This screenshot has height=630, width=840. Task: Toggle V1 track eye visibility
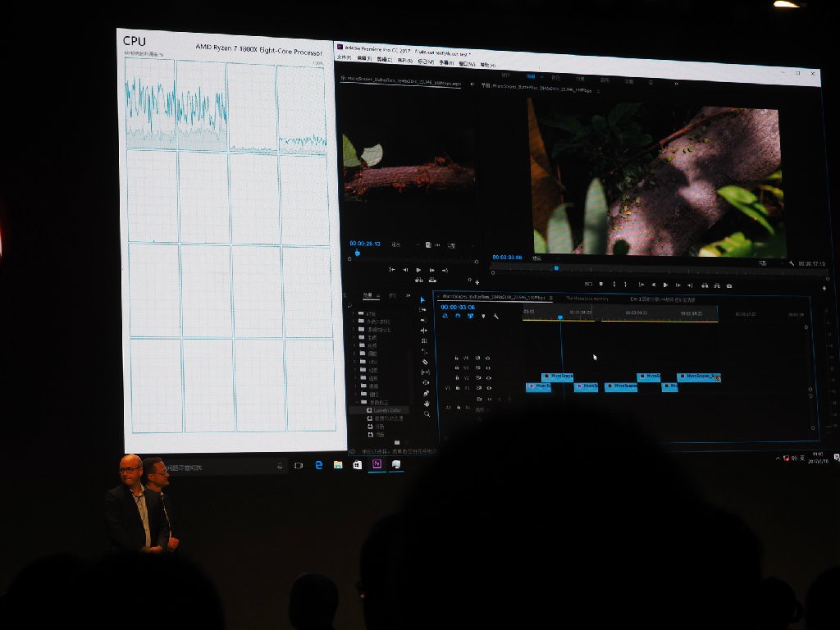point(489,388)
